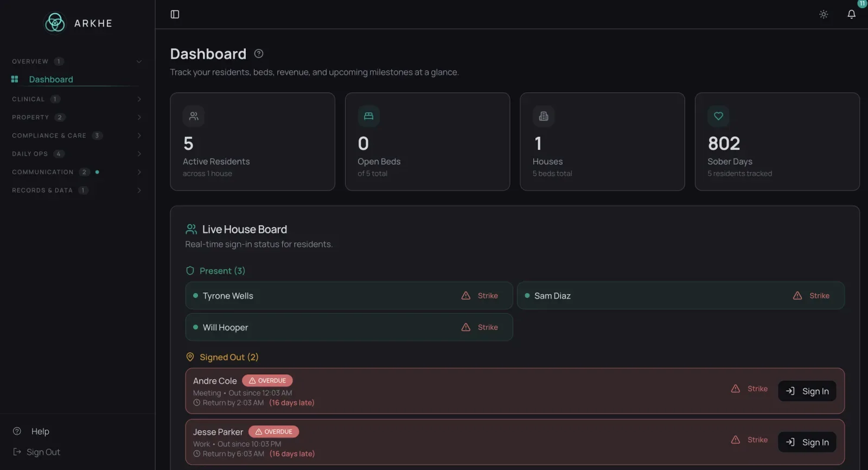Screen dimensions: 868x470
Task: Open the notifications bell
Action: pos(851,14)
